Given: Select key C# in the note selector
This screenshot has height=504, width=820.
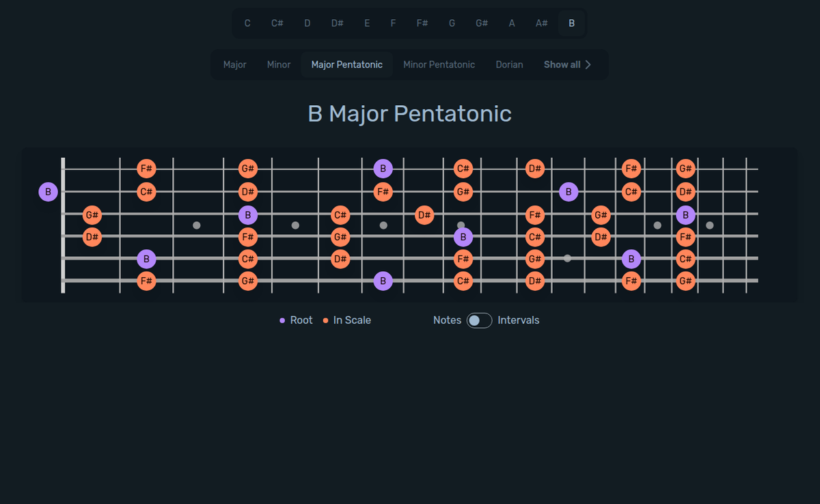Looking at the screenshot, I should pos(277,23).
